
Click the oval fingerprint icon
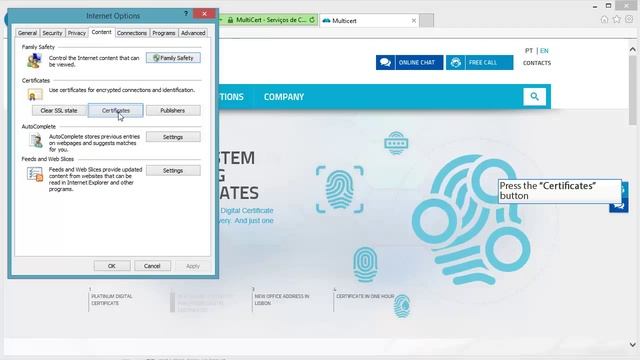coord(365,264)
